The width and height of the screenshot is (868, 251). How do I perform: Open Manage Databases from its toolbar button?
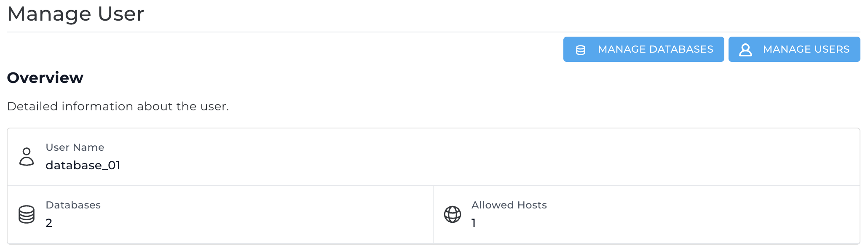(643, 49)
